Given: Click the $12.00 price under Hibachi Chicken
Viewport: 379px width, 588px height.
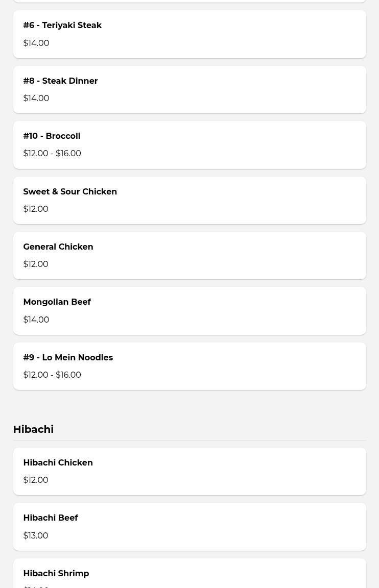Looking at the screenshot, I should (36, 480).
